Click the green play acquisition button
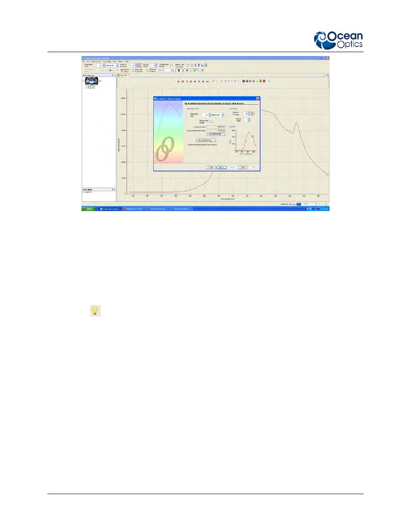The height and width of the screenshot is (532, 411). (195, 70)
